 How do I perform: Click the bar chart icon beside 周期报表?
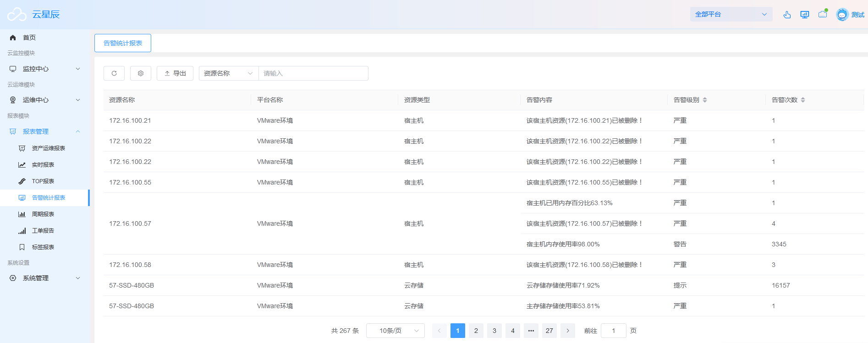coord(22,214)
